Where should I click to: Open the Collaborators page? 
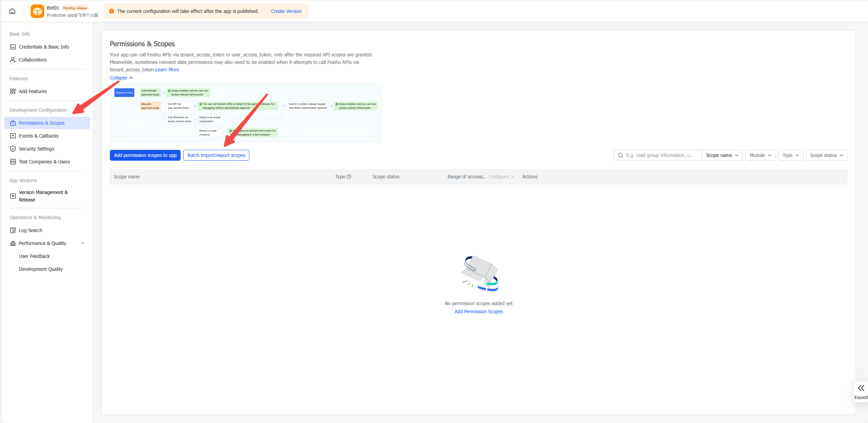point(47,60)
